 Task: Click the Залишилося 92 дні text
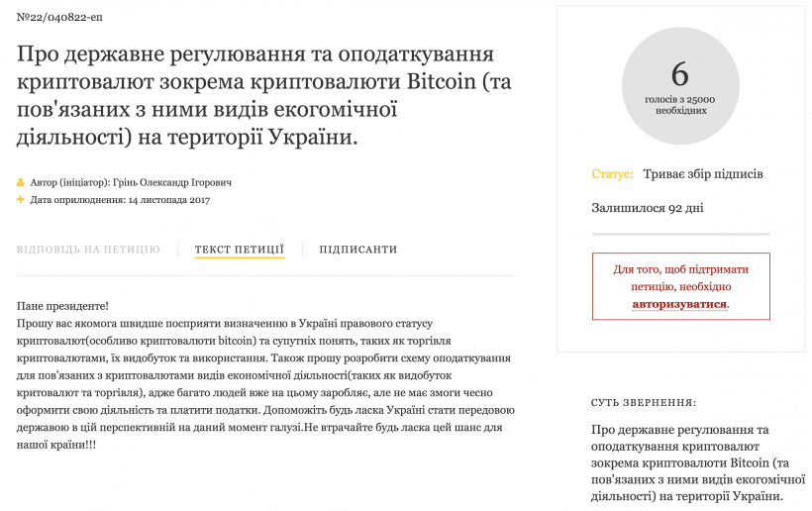tap(648, 208)
